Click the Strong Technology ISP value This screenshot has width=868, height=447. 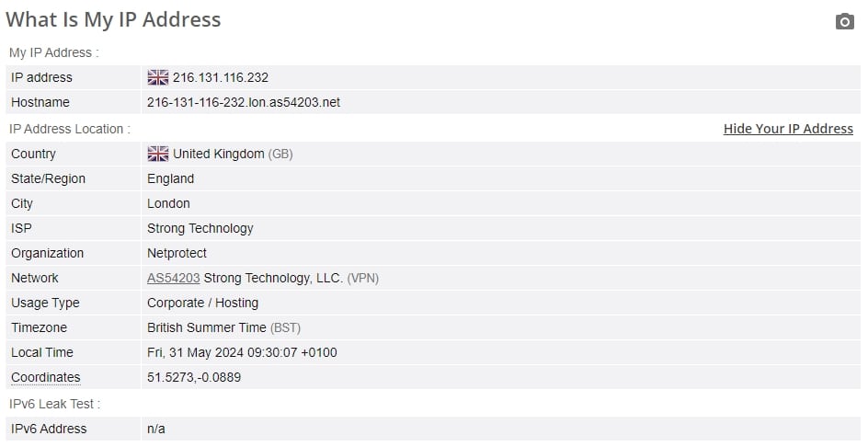(200, 229)
